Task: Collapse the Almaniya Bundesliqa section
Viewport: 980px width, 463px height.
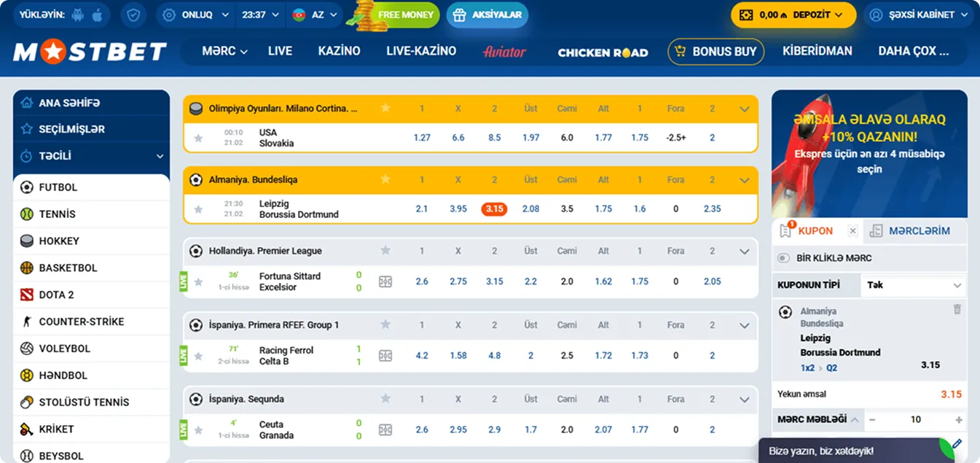Action: pos(744,179)
